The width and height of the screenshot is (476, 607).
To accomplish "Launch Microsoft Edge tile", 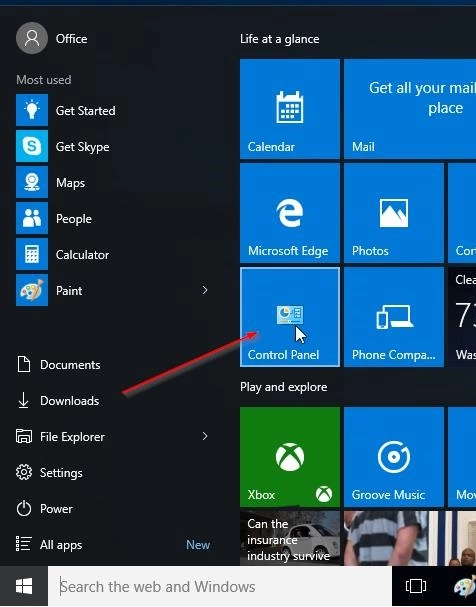I will click(290, 213).
